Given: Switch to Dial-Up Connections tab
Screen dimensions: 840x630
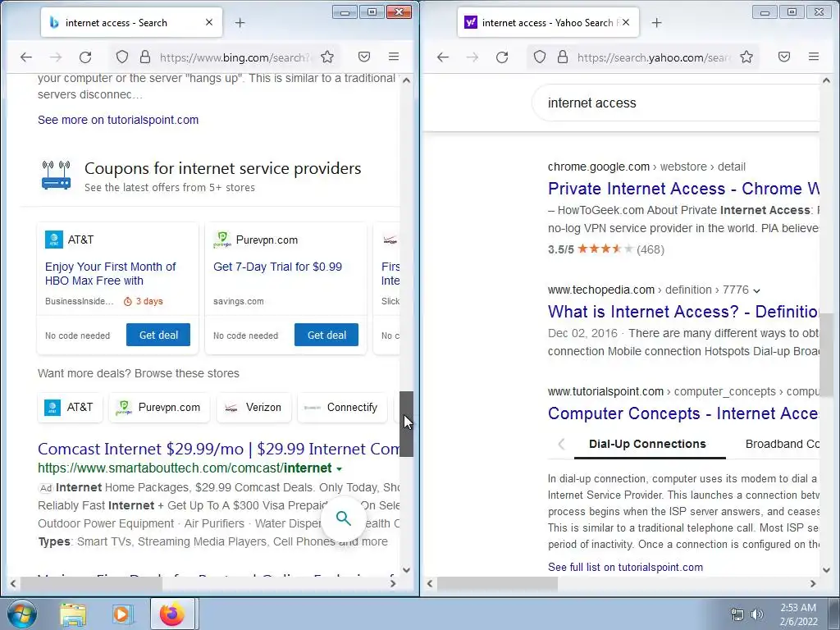Looking at the screenshot, I should point(647,444).
